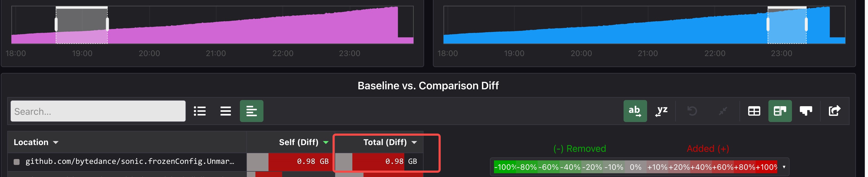Click the reset view icon
Image resolution: width=868 pixels, height=177 pixels.
click(x=692, y=111)
